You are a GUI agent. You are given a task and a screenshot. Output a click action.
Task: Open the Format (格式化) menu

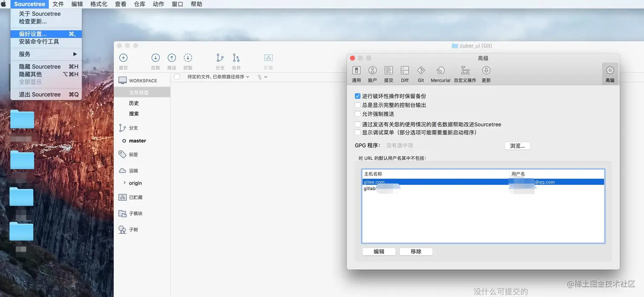tap(99, 4)
